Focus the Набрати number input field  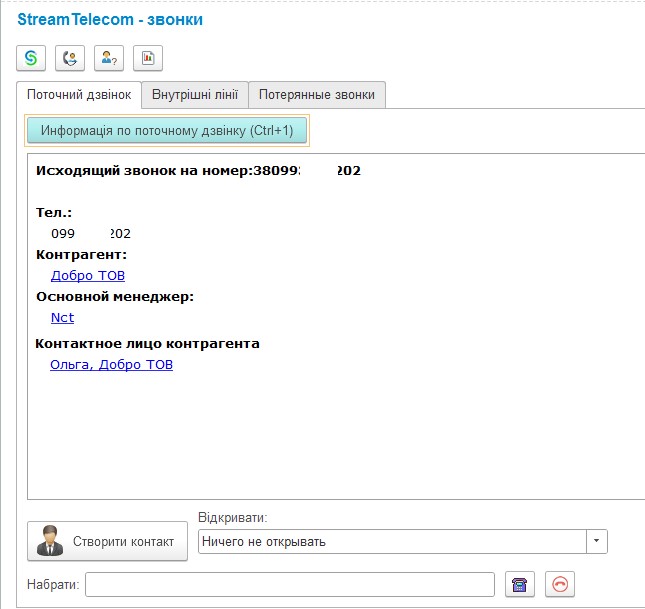click(290, 584)
